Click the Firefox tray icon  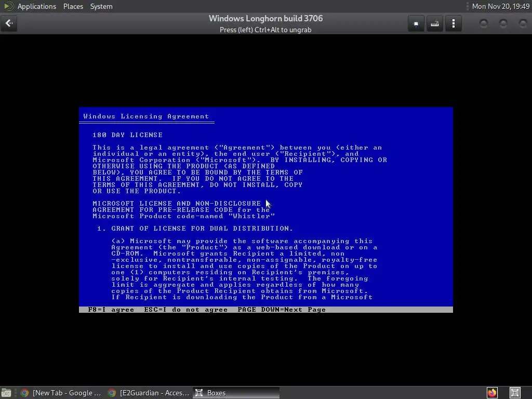(x=492, y=393)
